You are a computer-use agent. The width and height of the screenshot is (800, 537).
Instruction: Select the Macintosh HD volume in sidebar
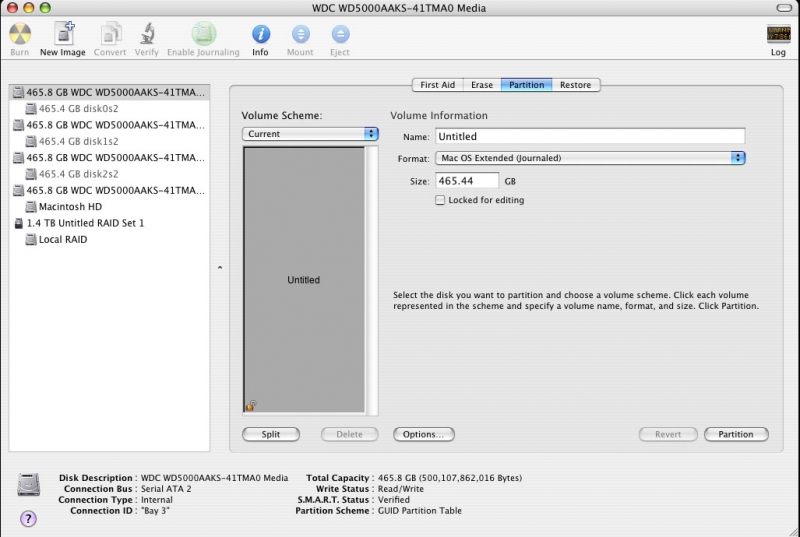pos(70,207)
